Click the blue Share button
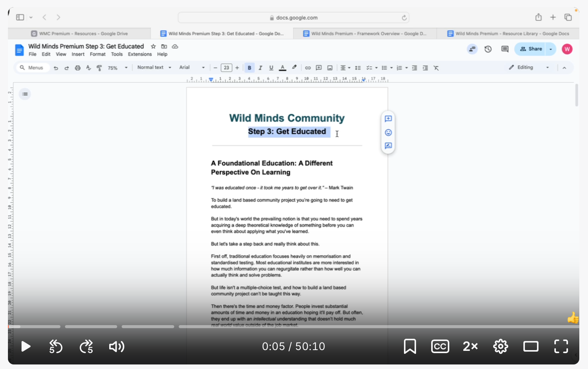 point(531,49)
